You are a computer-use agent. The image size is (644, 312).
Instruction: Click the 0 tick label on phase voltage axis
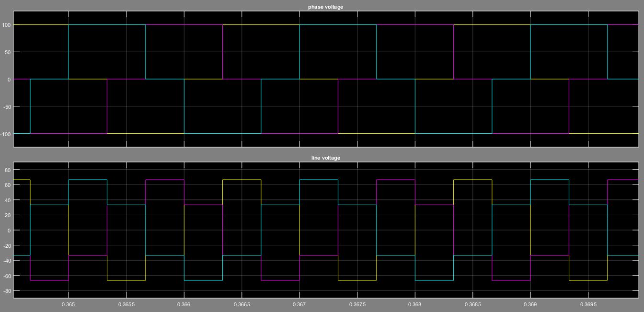coord(9,79)
